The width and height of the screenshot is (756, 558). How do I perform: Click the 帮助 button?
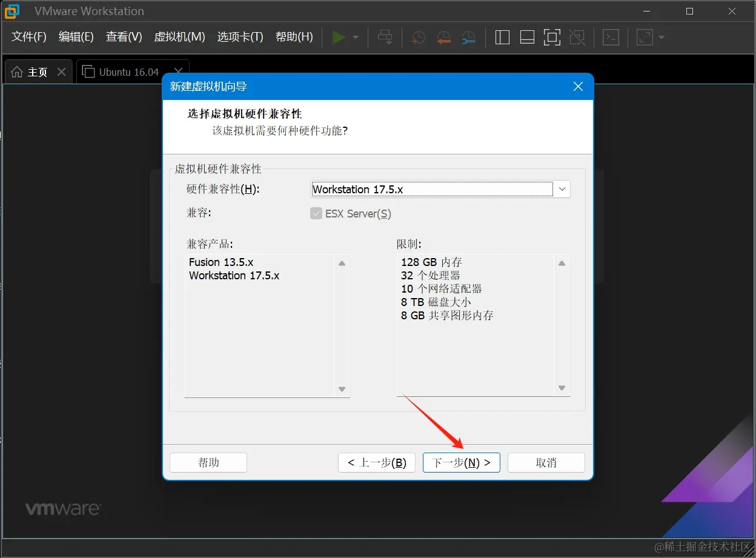208,462
